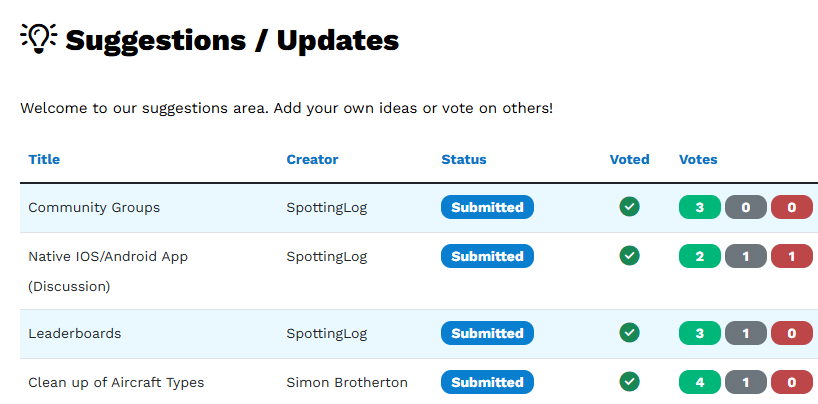Click the lightbulb icon beside Suggestions heading
Screen dimensions: 818x404
pos(39,38)
